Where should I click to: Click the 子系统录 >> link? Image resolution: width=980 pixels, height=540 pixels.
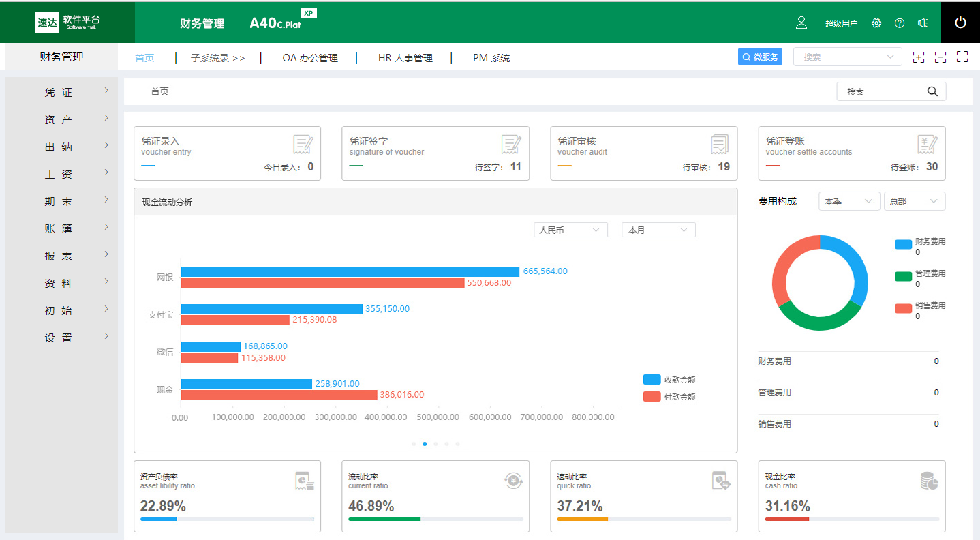(x=217, y=58)
